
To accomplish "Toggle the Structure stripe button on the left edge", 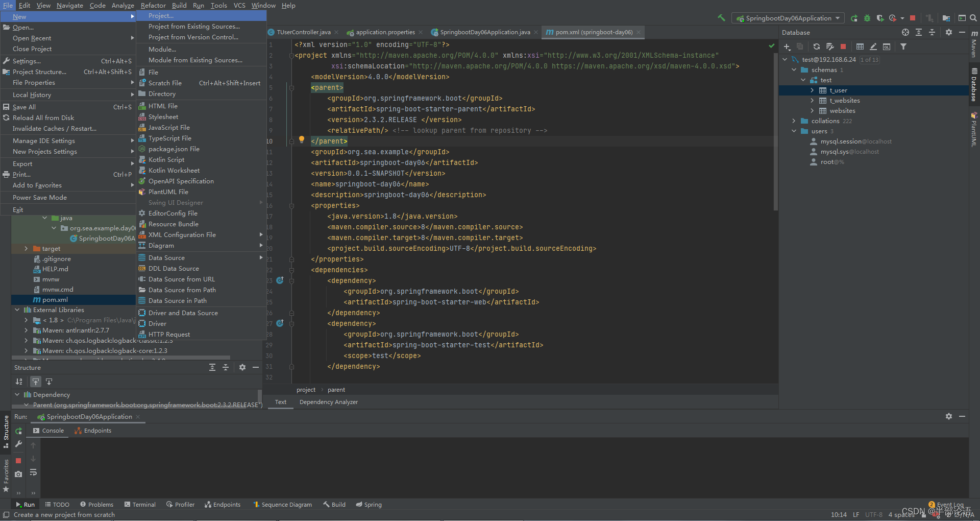I will coord(6,432).
